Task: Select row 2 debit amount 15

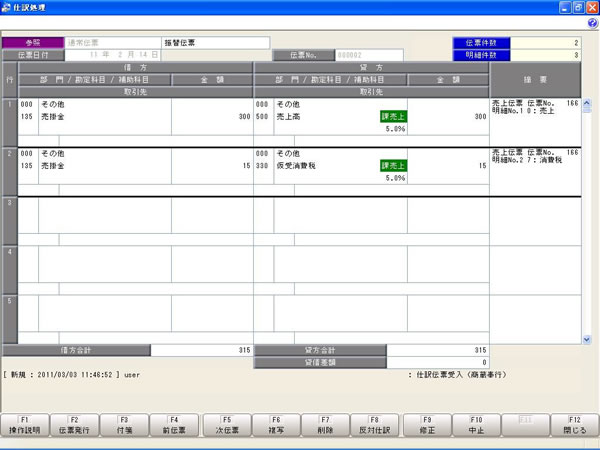Action: [246, 166]
